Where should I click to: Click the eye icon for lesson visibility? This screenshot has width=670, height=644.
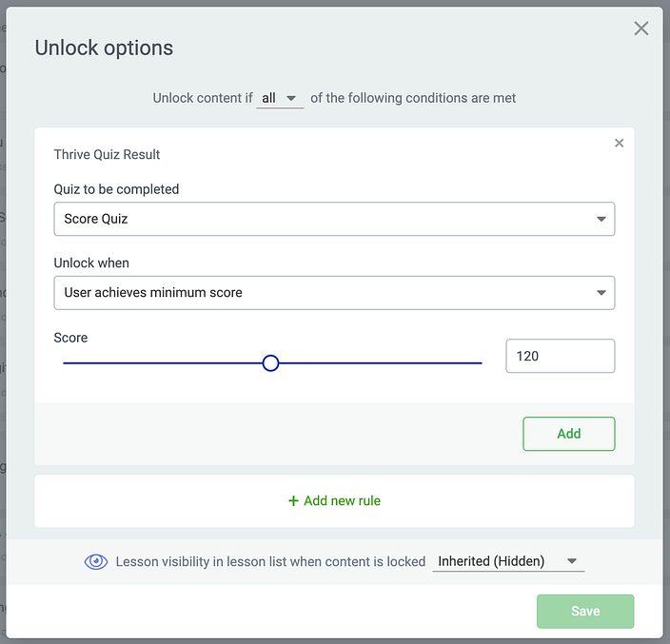[96, 561]
